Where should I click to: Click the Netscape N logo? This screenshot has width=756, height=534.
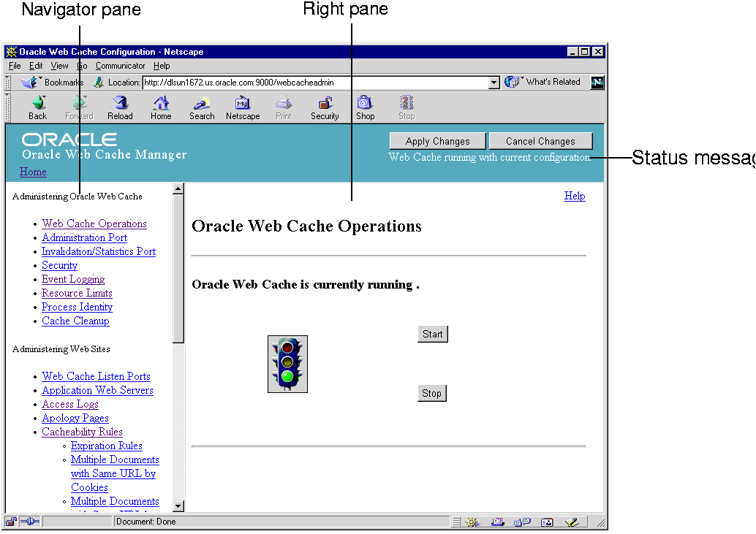point(597,83)
